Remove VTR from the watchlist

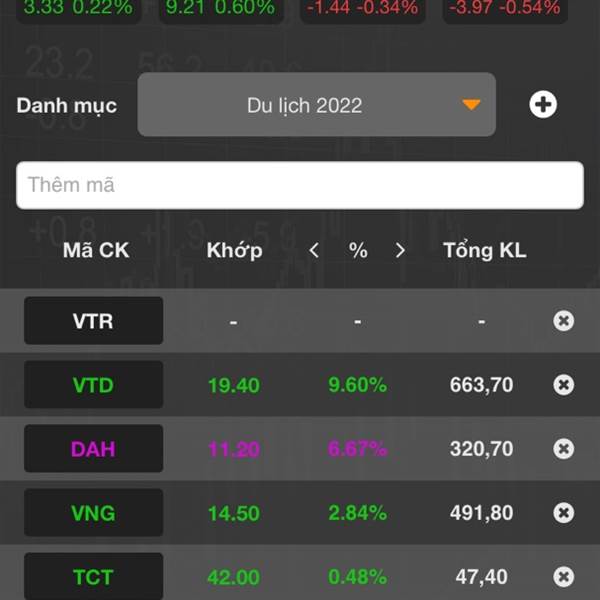coord(563,321)
